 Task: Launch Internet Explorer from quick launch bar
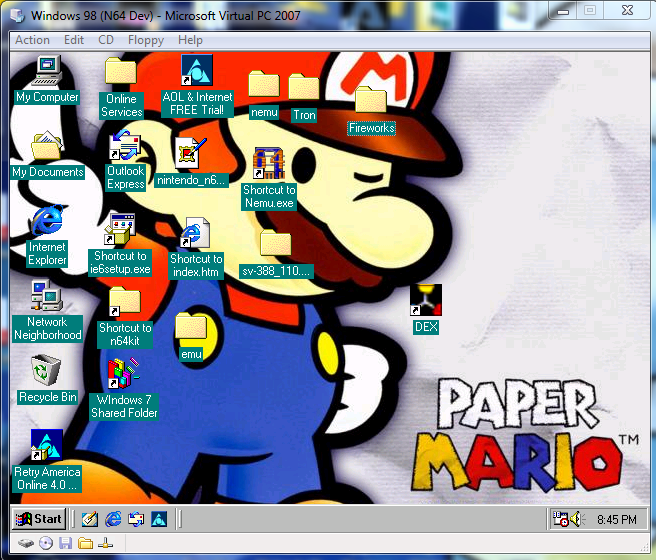point(113,519)
